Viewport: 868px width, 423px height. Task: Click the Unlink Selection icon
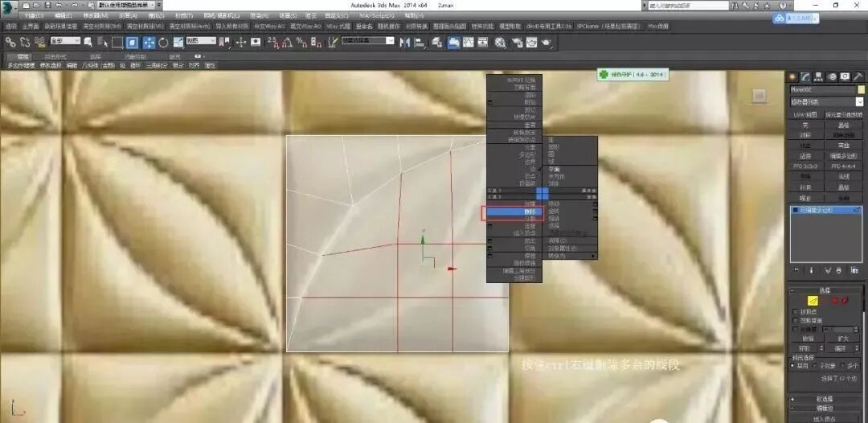25,42
